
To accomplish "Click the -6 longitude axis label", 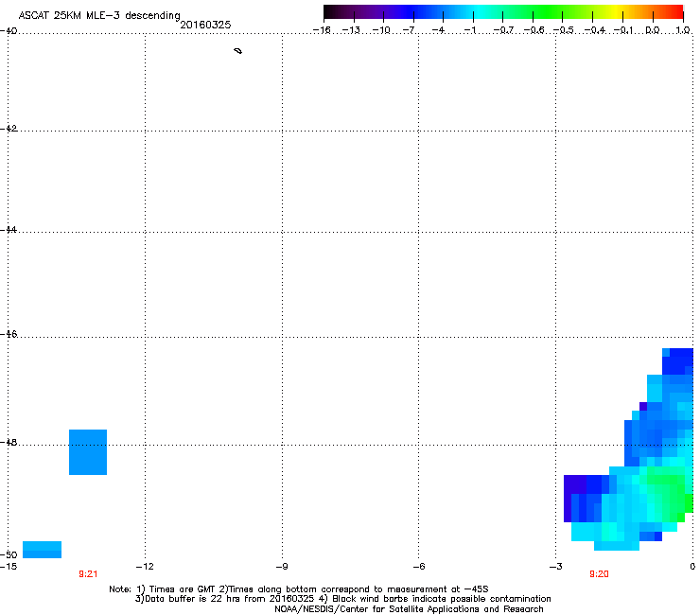I will pyautogui.click(x=418, y=567).
